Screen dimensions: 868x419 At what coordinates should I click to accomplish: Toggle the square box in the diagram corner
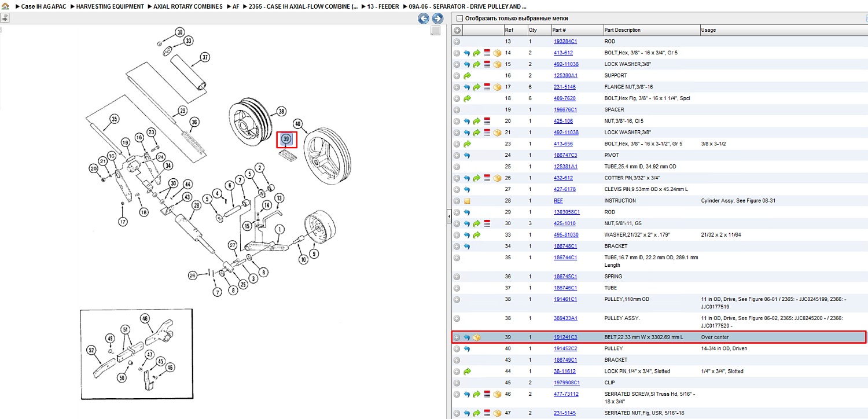pyautogui.click(x=436, y=31)
